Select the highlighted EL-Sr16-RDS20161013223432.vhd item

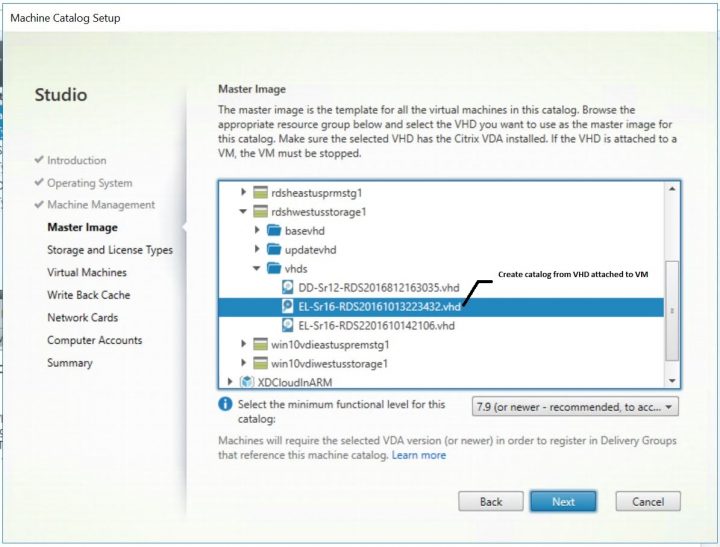pos(379,306)
